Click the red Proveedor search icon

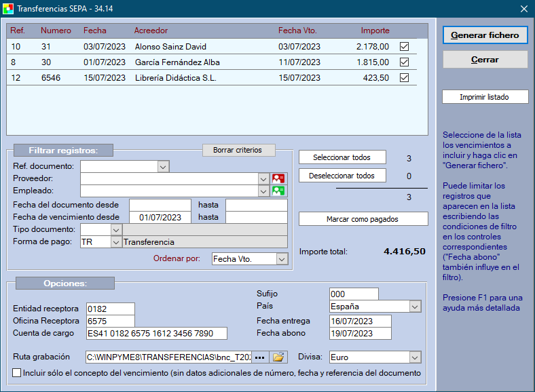coord(278,178)
